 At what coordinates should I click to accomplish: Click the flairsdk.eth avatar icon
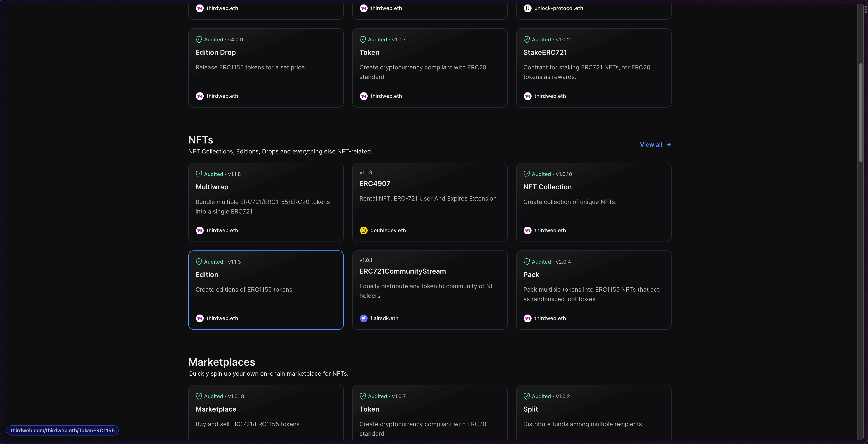[x=364, y=318]
